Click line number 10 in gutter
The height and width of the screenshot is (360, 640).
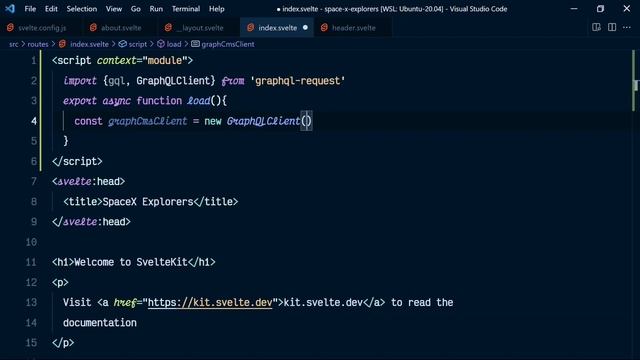coord(31,242)
